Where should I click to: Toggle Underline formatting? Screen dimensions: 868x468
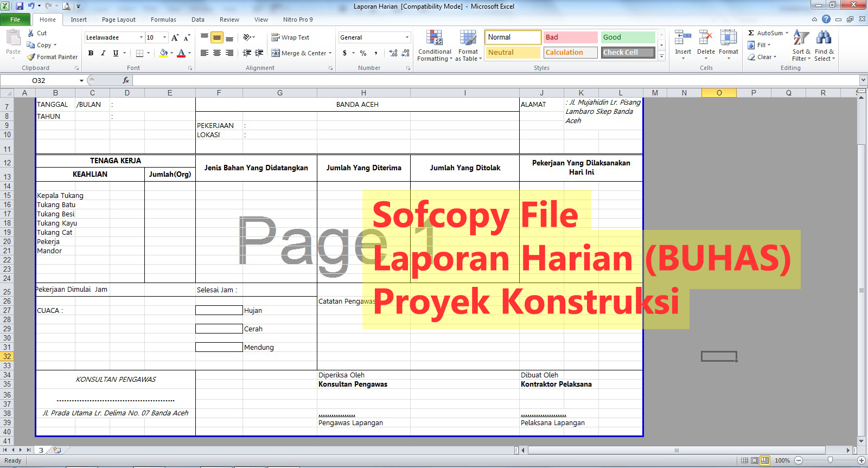click(x=116, y=53)
